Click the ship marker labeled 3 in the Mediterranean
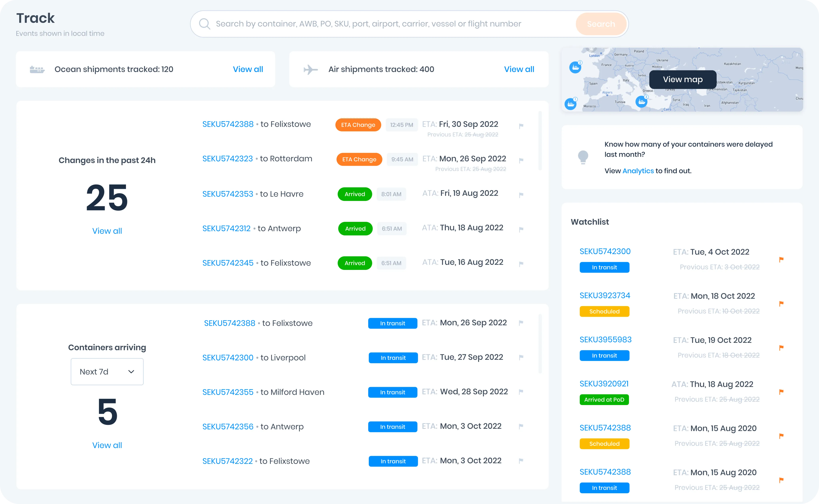The width and height of the screenshot is (819, 504). click(642, 102)
